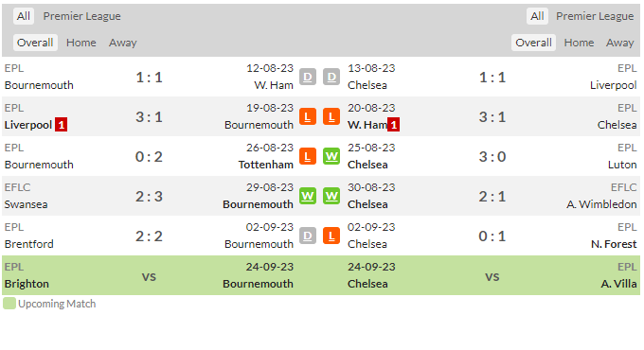This screenshot has height=350, width=644.
Task: Click the red card icon next to Liverpool
Action: click(62, 125)
